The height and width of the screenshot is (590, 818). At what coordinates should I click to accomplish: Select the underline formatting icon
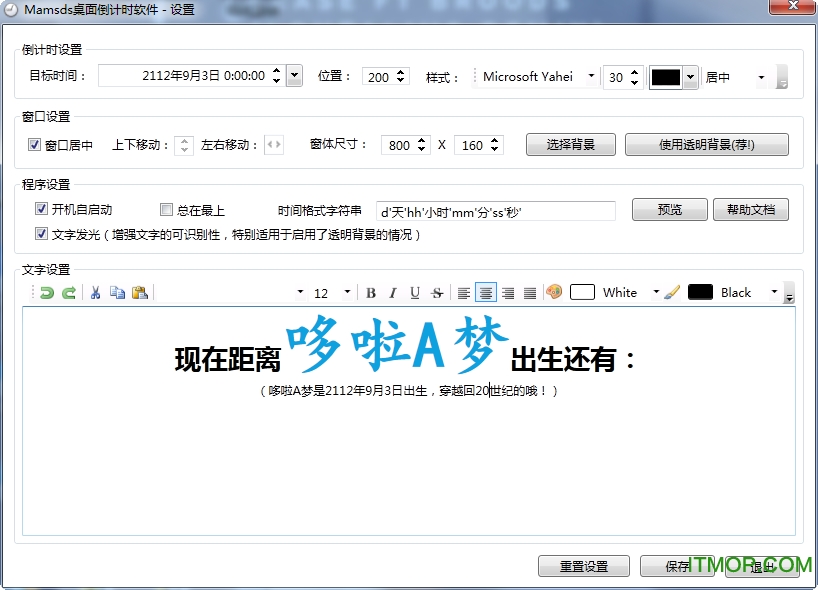pos(414,292)
